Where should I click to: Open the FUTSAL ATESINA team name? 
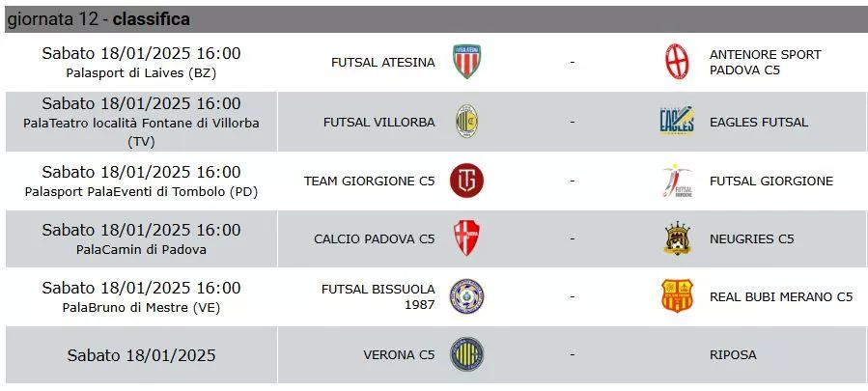[x=383, y=63]
